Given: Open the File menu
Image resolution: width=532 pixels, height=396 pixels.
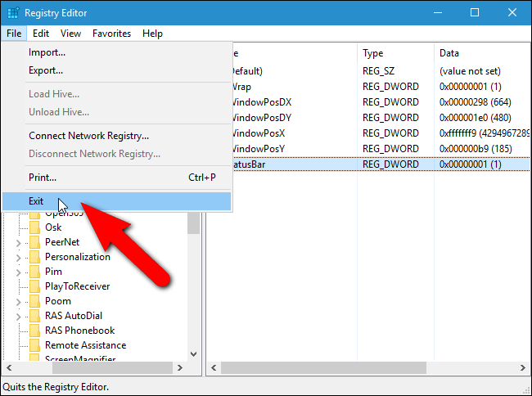Looking at the screenshot, I should [14, 34].
